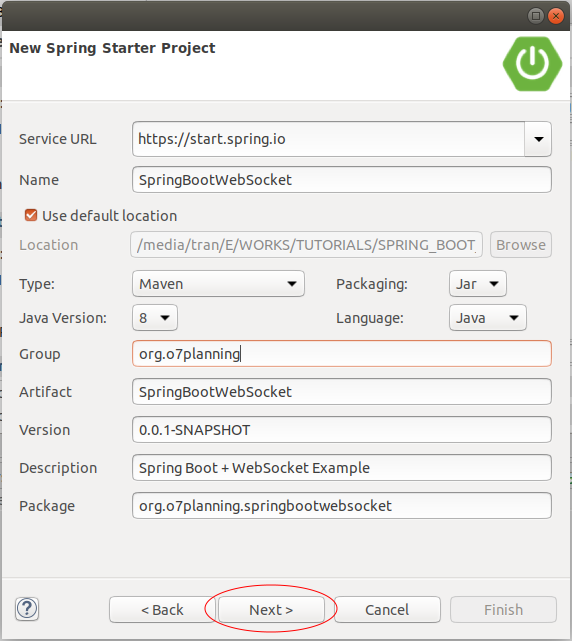Open the Packaging dropdown showing Jar
Viewport: 572px width, 641px height.
(x=478, y=284)
